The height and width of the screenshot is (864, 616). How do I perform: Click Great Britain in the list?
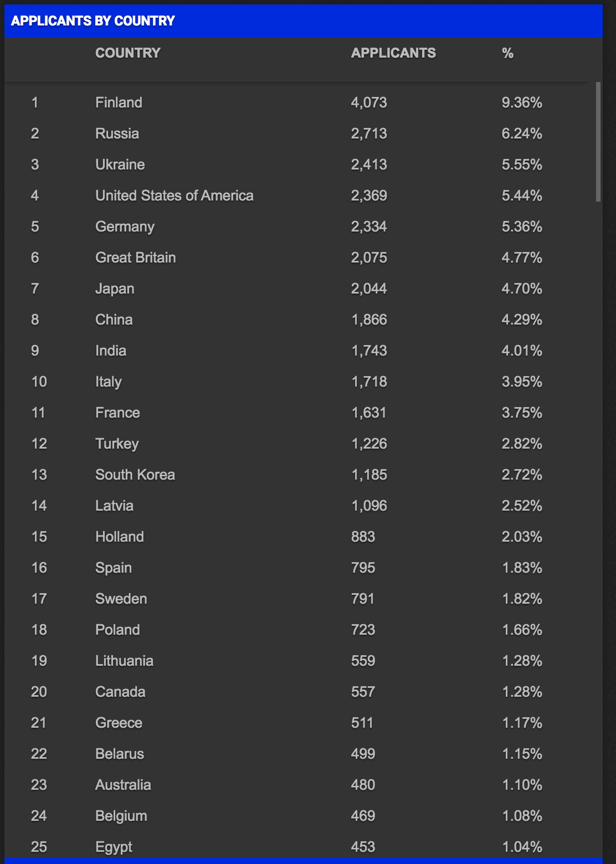136,258
